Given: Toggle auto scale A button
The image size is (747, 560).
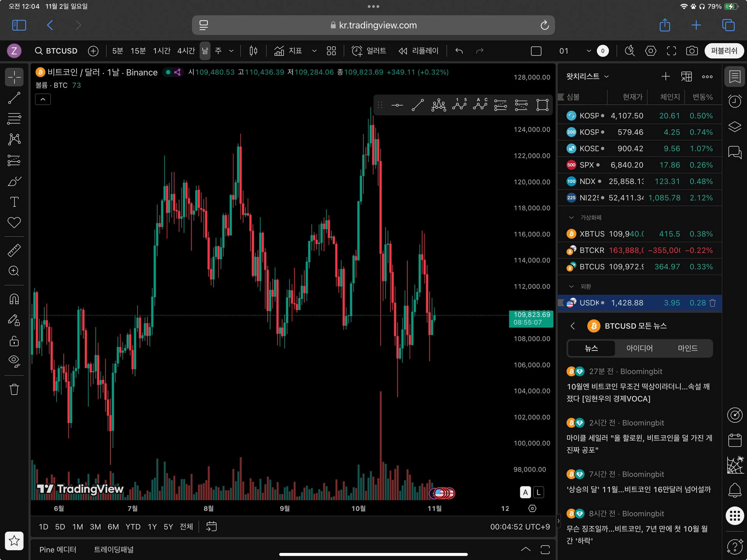Looking at the screenshot, I should point(525,492).
